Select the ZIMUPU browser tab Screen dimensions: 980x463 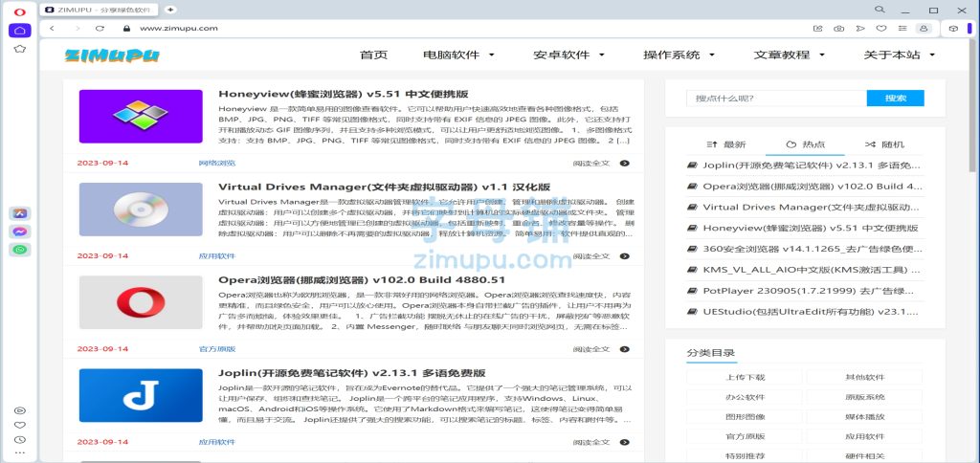(99, 10)
